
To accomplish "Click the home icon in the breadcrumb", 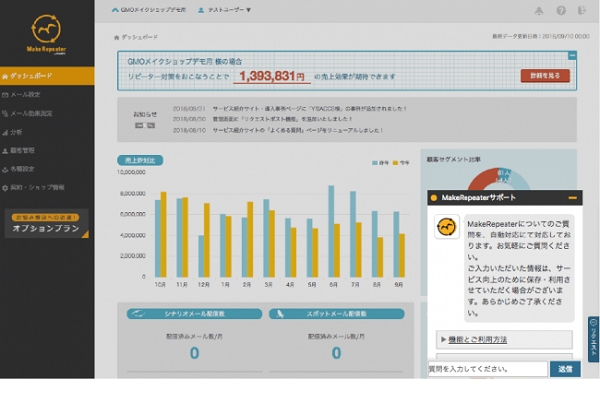I will [116, 38].
